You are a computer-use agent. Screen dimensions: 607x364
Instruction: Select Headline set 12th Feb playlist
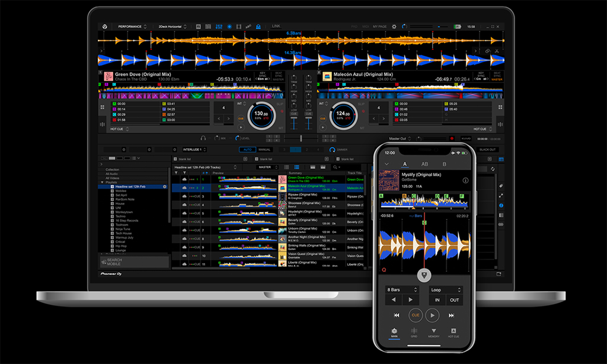tap(132, 187)
